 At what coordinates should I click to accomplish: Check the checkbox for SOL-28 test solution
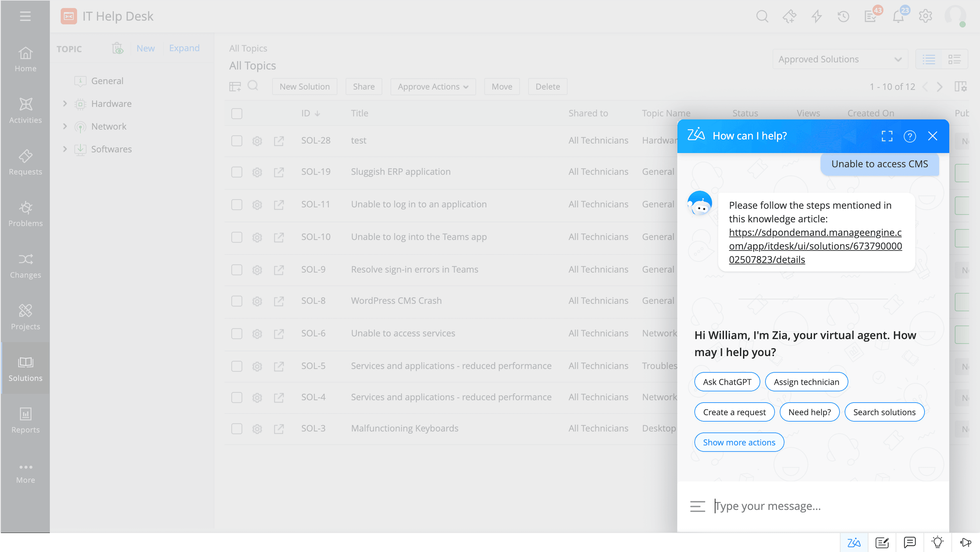click(x=236, y=140)
